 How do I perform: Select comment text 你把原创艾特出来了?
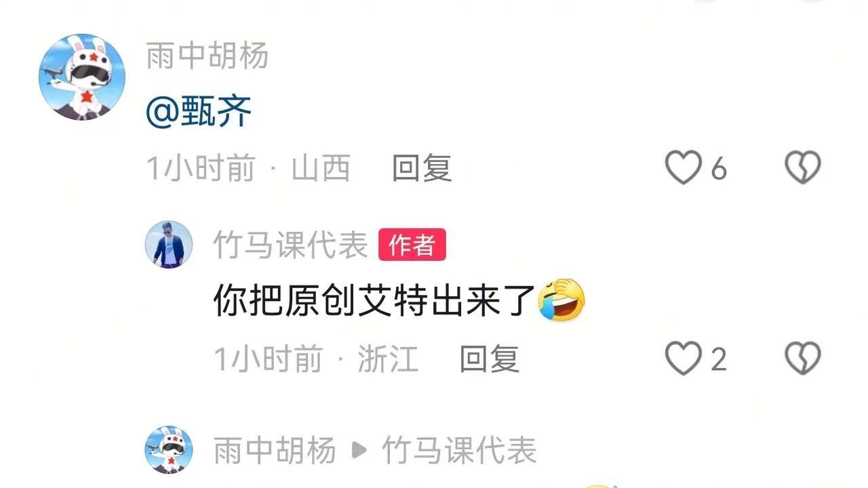[x=375, y=300]
